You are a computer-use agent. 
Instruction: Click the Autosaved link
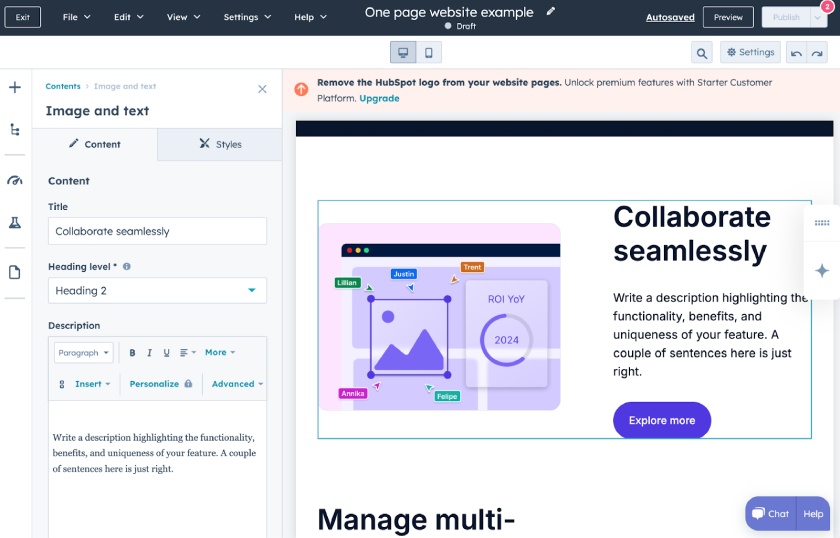click(670, 17)
